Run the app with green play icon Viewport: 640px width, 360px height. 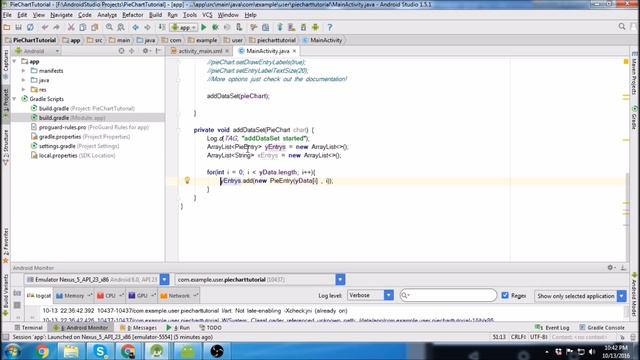(x=204, y=27)
